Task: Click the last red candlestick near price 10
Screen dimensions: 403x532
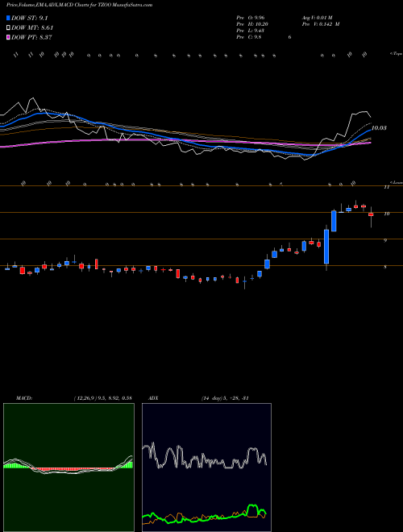Action: (x=371, y=214)
